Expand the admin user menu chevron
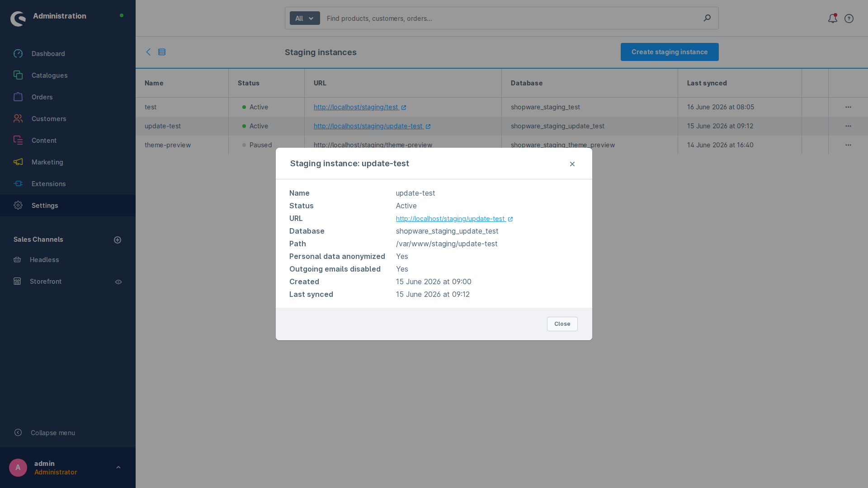The width and height of the screenshot is (868, 488). click(118, 468)
